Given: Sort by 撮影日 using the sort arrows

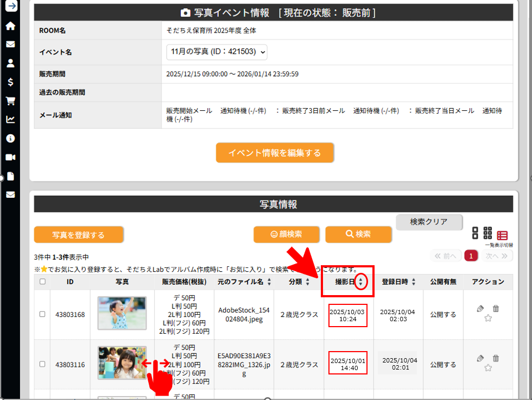Looking at the screenshot, I should tap(361, 282).
